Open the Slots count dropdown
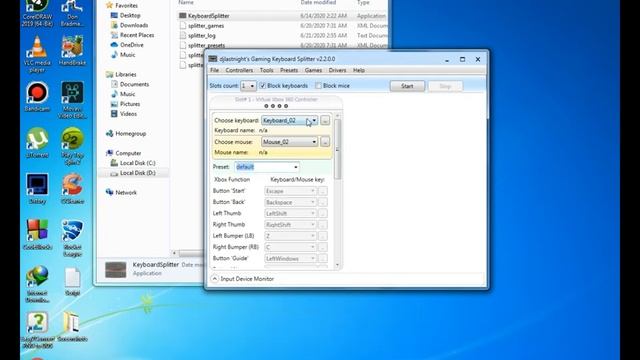The image size is (640, 360). (248, 86)
